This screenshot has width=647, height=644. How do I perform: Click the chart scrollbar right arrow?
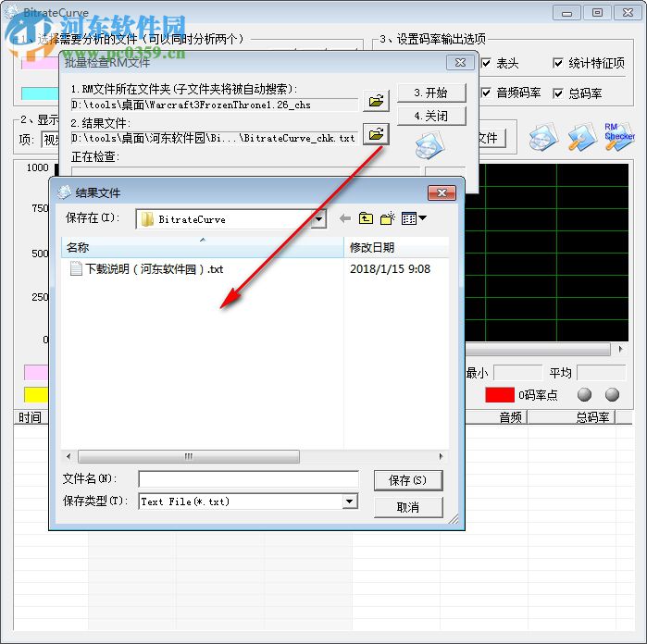pyautogui.click(x=621, y=349)
